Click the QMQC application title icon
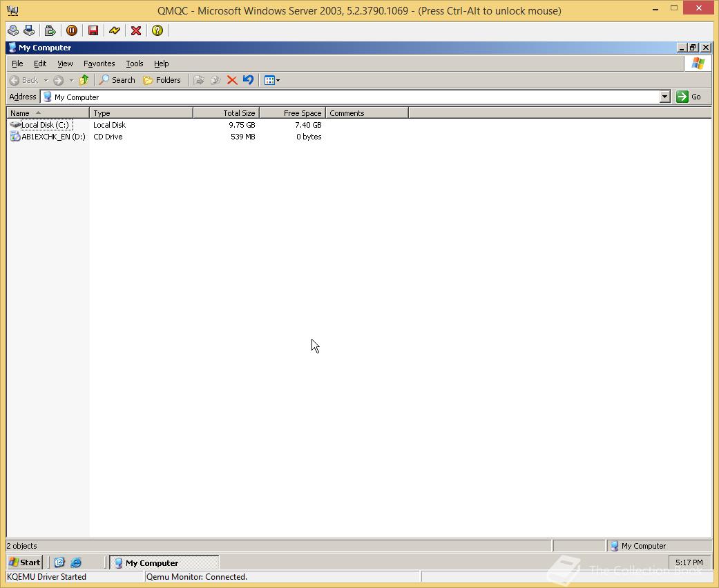This screenshot has width=719, height=588. (12, 10)
